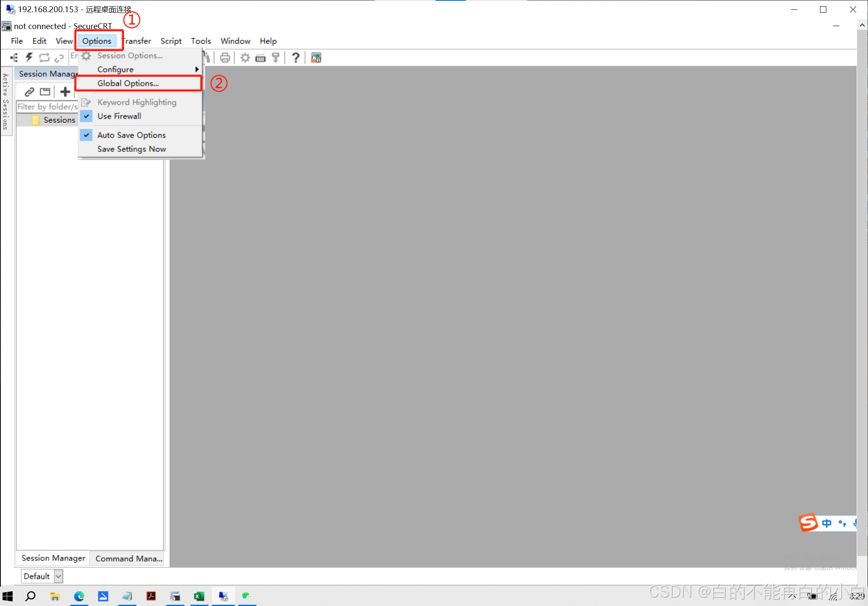Click the Quick Connect lightning icon
This screenshot has width=868, height=606.
29,57
